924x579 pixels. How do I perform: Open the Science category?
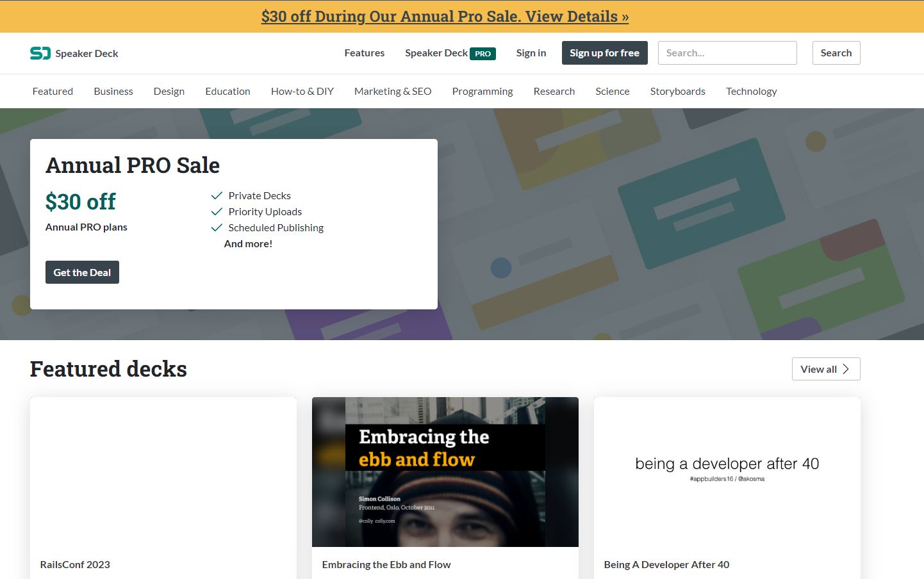(x=613, y=92)
